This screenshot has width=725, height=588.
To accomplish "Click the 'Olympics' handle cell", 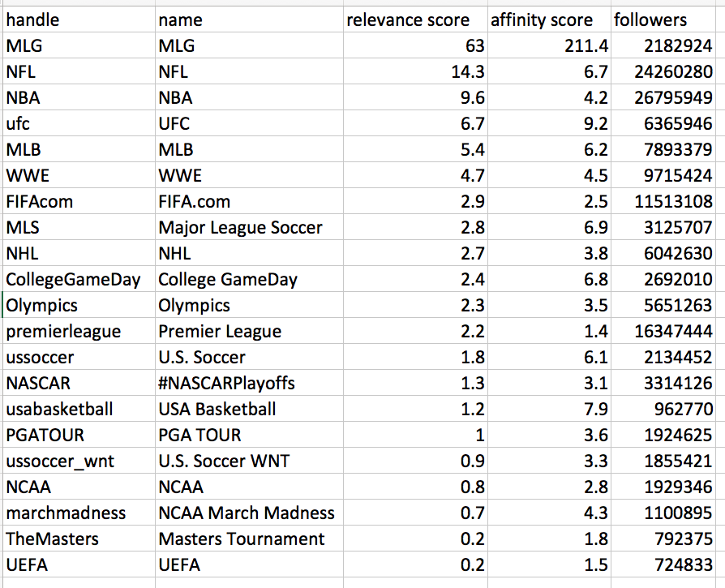I will click(x=79, y=305).
